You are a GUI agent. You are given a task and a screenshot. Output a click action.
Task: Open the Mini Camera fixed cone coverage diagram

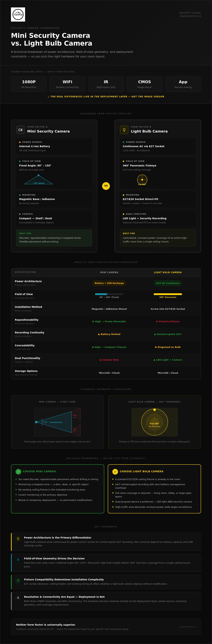click(57, 422)
